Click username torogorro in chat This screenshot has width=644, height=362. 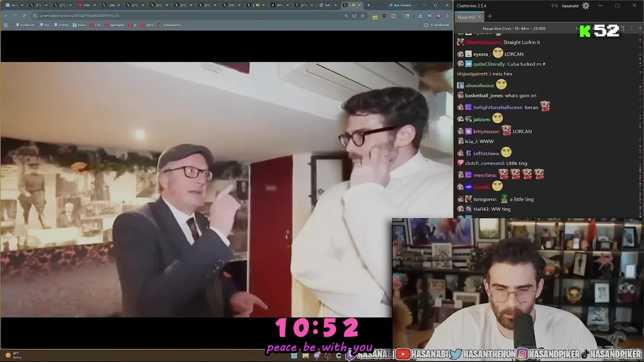pyautogui.click(x=485, y=199)
